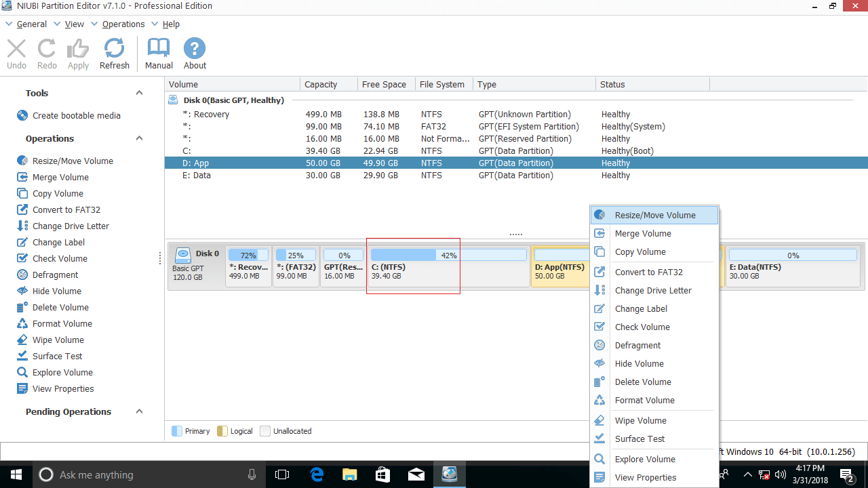Click Wipe Volume sidebar icon

[x=22, y=340]
